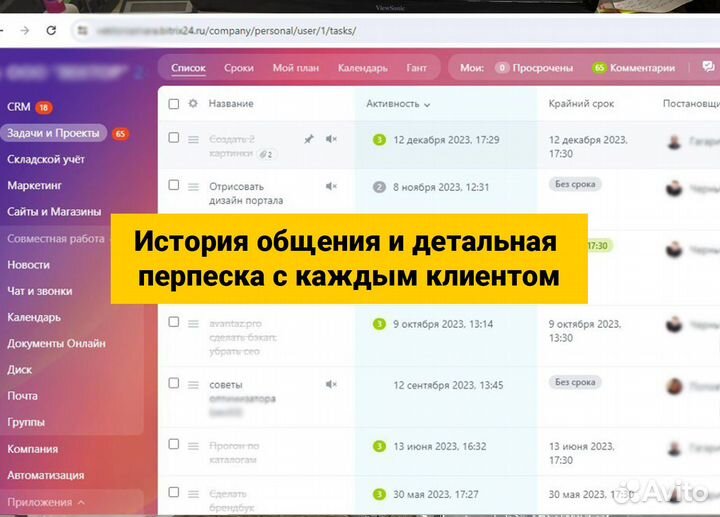Tick checkbox for Сделать брендбук
The width and height of the screenshot is (720, 517).
coord(174,492)
